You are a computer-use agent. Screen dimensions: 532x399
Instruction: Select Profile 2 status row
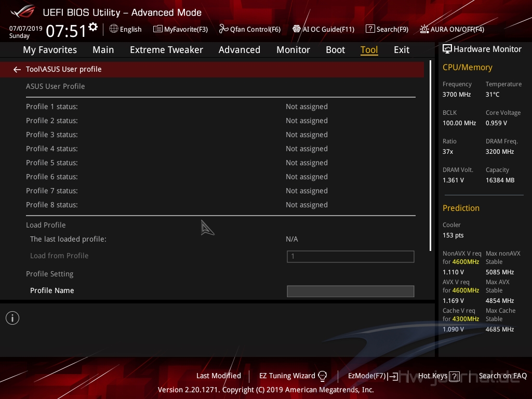tap(220, 121)
